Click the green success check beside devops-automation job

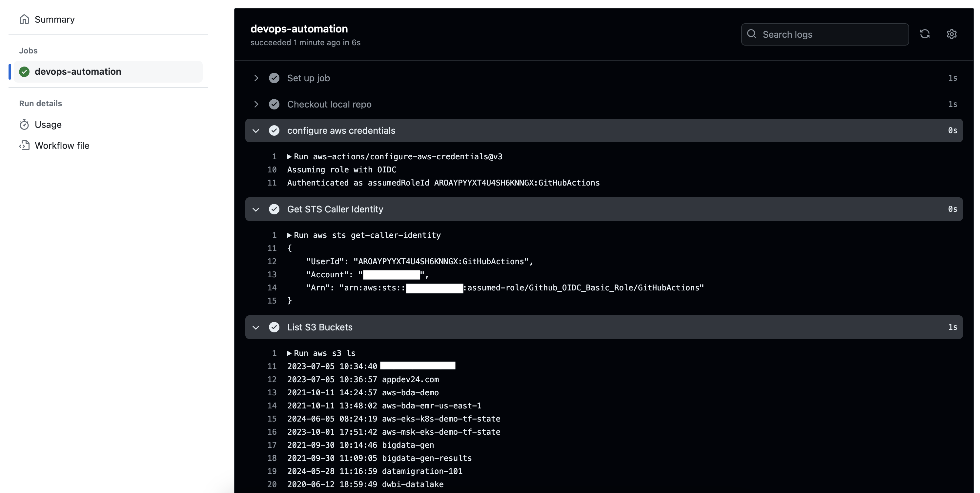click(24, 71)
